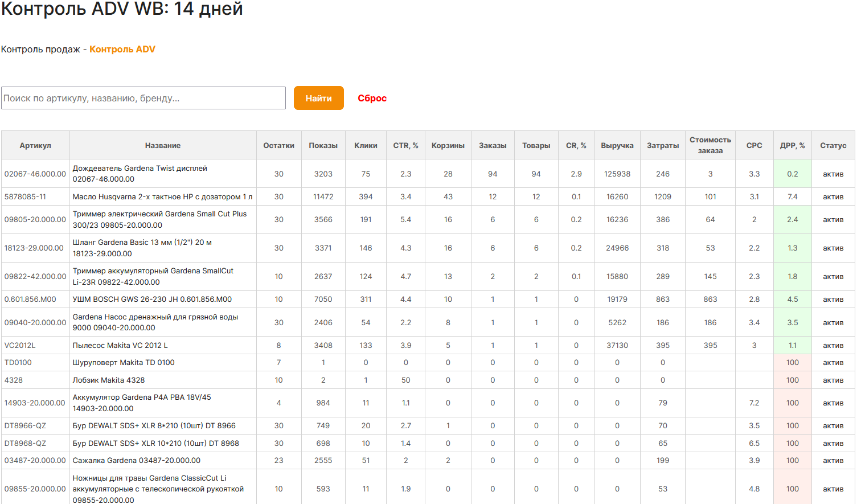857x504 pixels.
Task: Click product name Шланг Gardena Basic 13 мм
Action: coord(142,248)
